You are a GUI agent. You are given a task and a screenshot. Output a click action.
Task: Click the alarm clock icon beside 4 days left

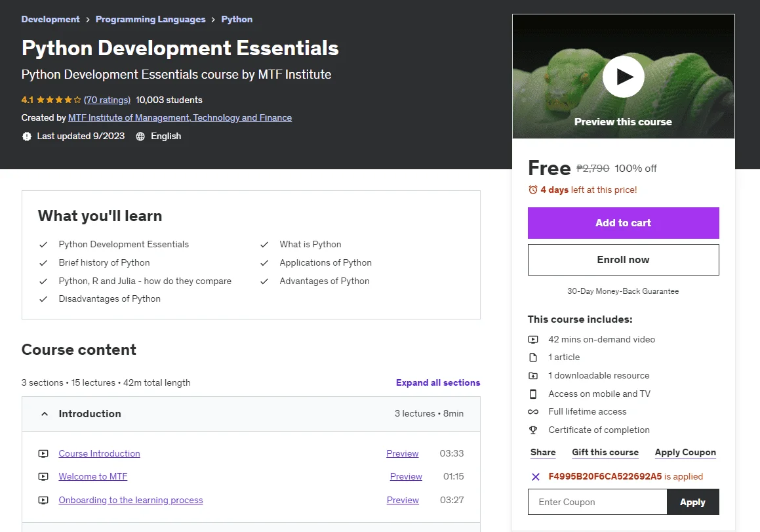[532, 190]
